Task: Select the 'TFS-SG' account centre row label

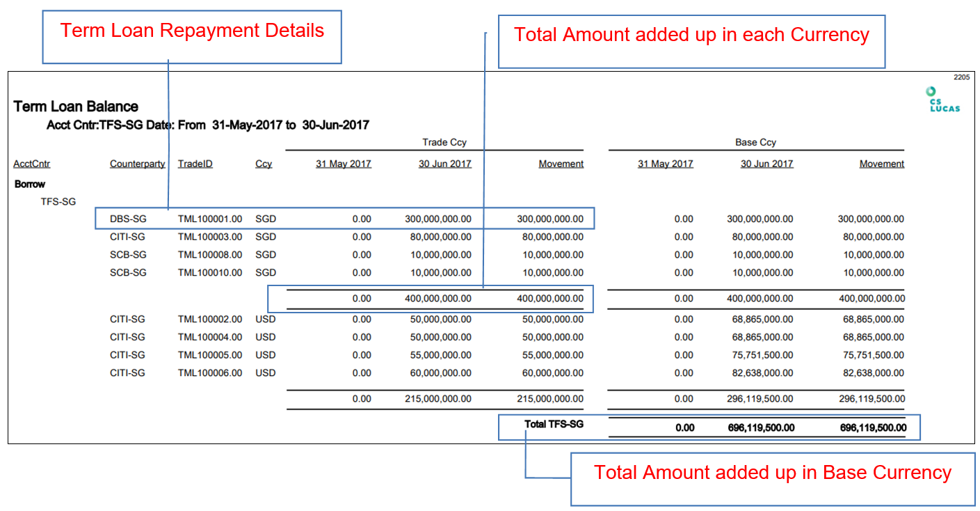Action: click(x=58, y=202)
